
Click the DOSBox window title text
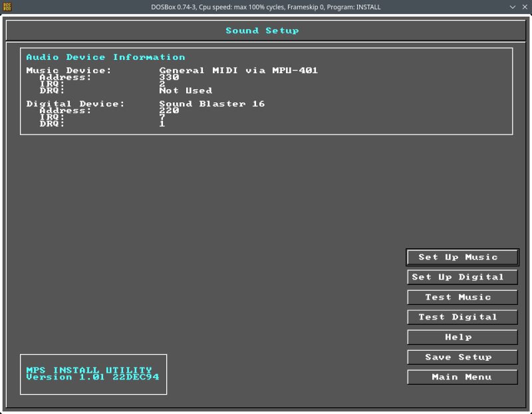coord(266,7)
